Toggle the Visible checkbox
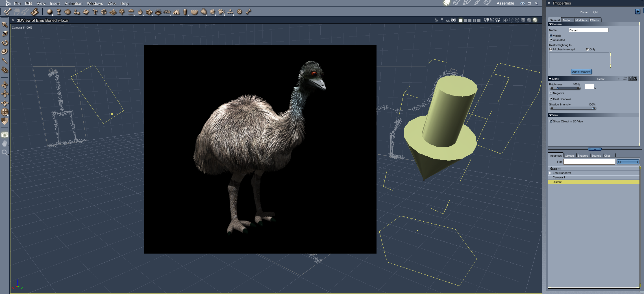This screenshot has height=294, width=644. coord(551,36)
